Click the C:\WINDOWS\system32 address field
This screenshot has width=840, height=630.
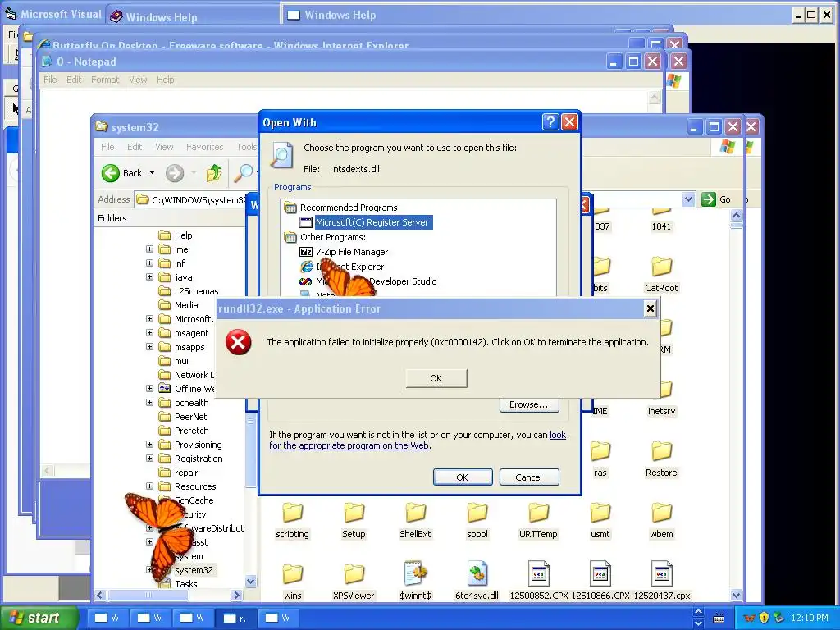190,199
